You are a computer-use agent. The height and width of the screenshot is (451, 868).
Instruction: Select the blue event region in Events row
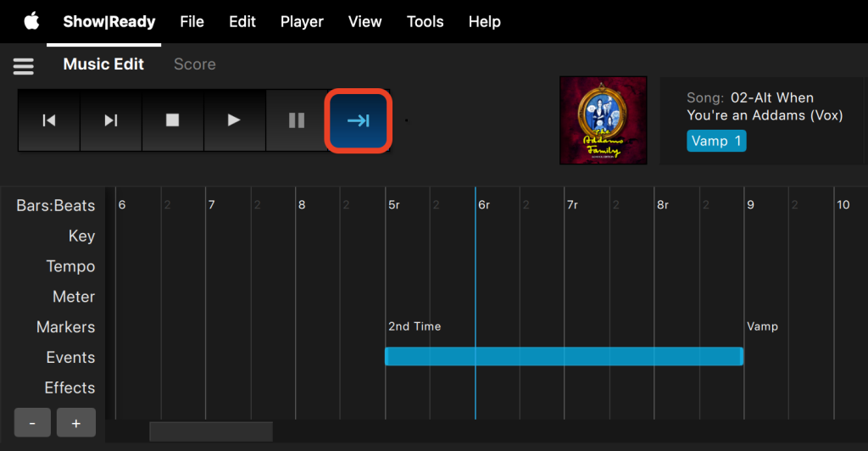(x=564, y=356)
